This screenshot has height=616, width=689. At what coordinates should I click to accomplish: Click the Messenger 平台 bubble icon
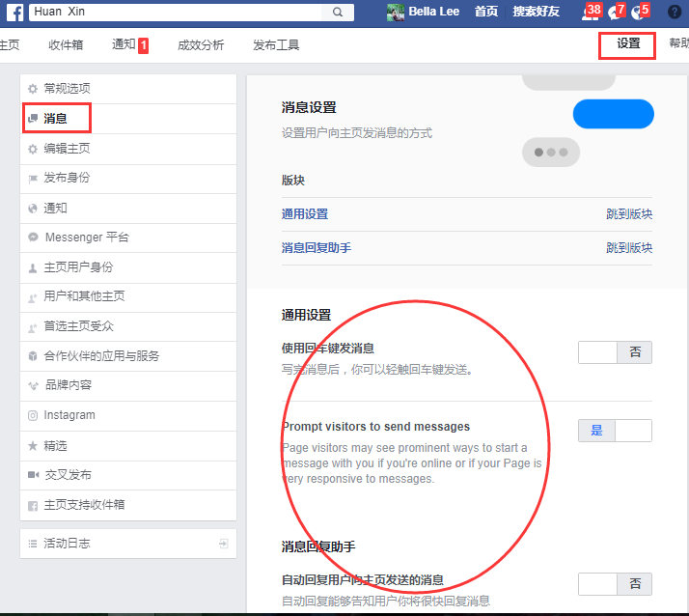(x=33, y=238)
